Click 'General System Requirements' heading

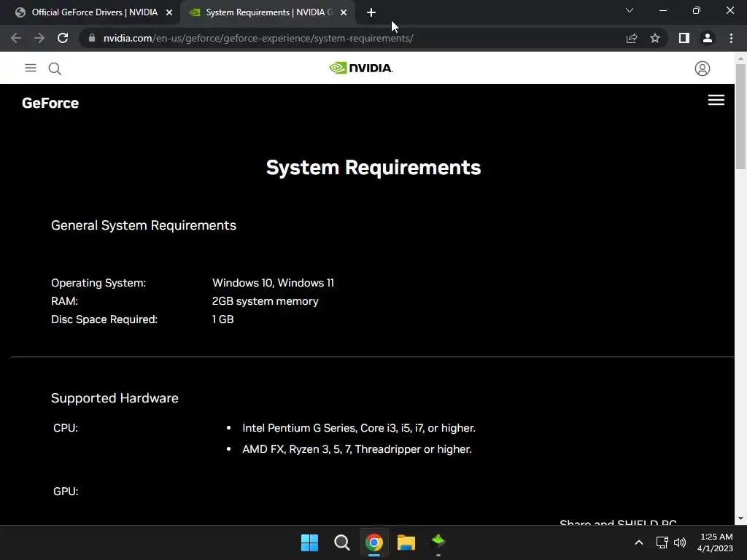click(x=144, y=225)
